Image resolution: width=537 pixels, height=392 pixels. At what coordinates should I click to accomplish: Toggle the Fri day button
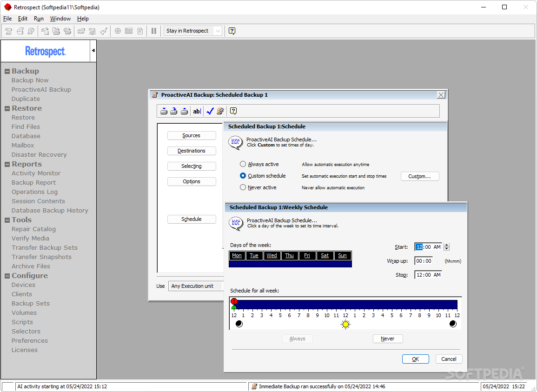click(x=307, y=256)
